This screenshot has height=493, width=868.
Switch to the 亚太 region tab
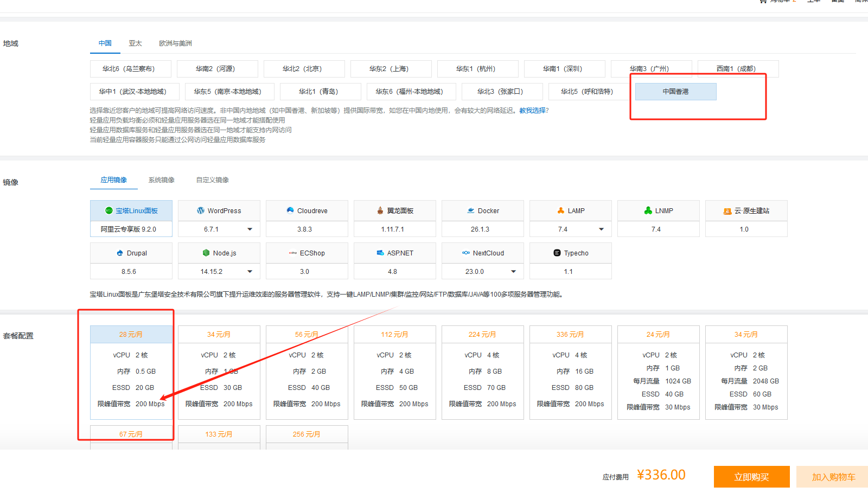pyautogui.click(x=136, y=43)
